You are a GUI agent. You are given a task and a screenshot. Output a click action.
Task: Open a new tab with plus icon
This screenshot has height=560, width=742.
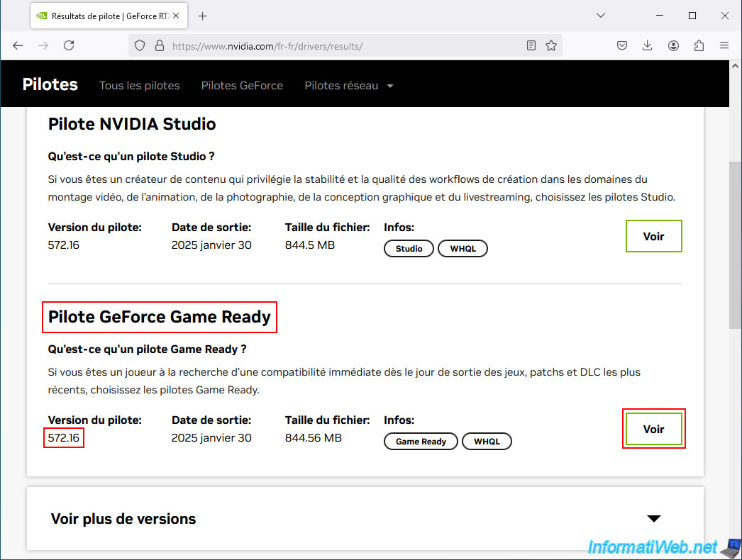(x=203, y=16)
